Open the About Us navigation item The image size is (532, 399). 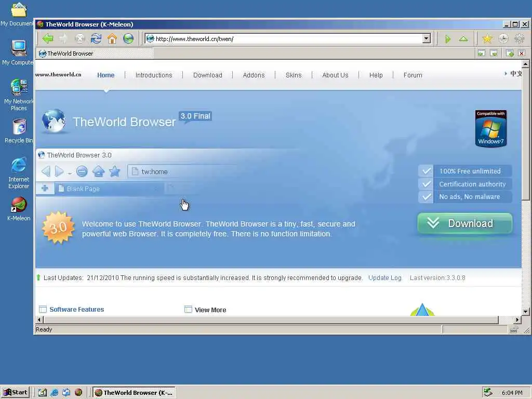click(x=335, y=75)
